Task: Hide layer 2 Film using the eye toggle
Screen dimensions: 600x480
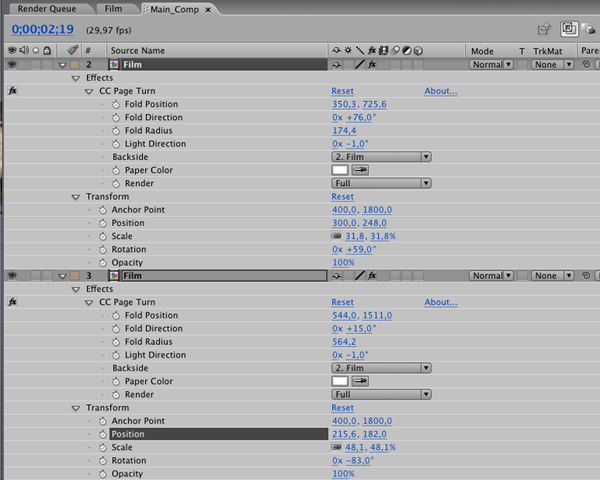Action: tap(12, 64)
